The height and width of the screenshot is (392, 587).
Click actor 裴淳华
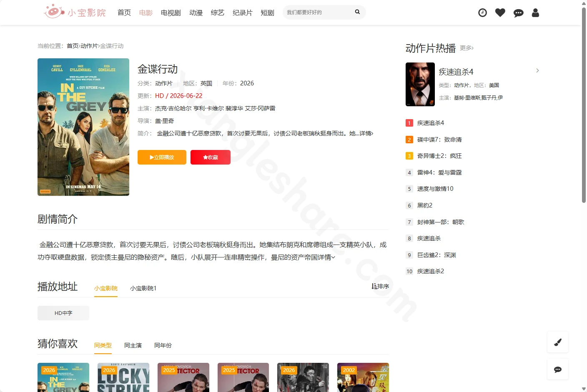coord(234,108)
